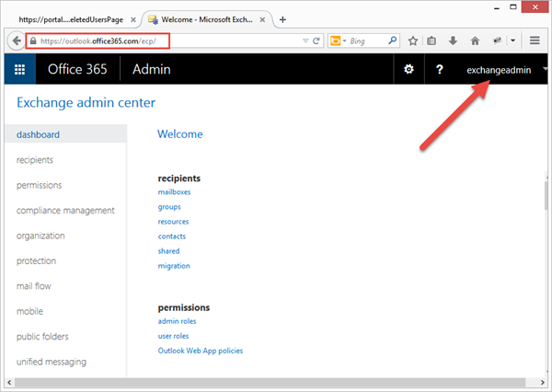This screenshot has height=392, width=552.
Task: Bookmark this page with the star icon
Action: [x=414, y=40]
